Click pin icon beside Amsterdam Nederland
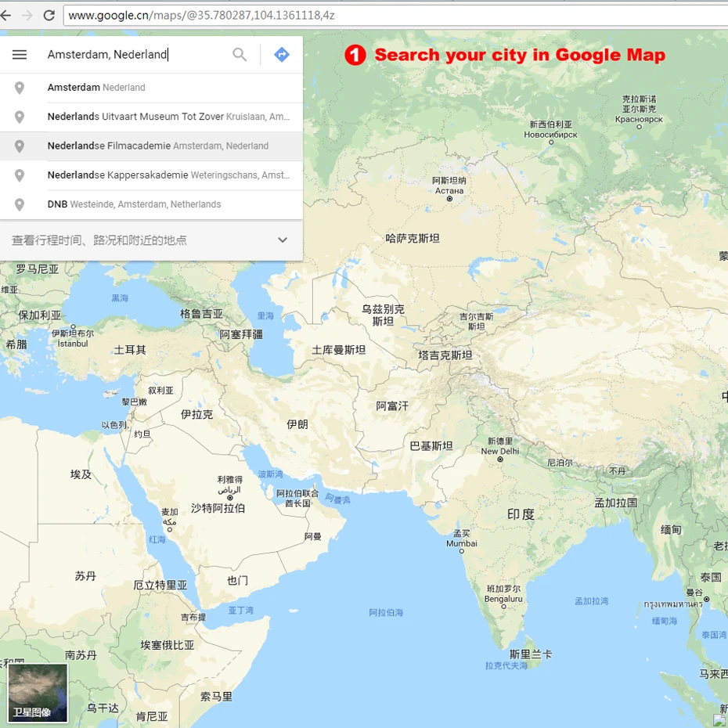Screen dimensions: 728x728 (19, 88)
